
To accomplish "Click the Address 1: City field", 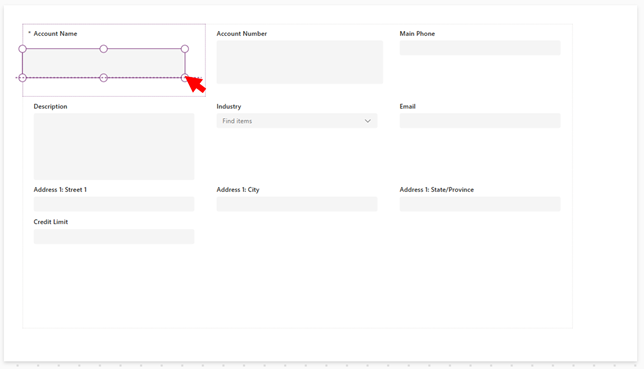I will 297,204.
